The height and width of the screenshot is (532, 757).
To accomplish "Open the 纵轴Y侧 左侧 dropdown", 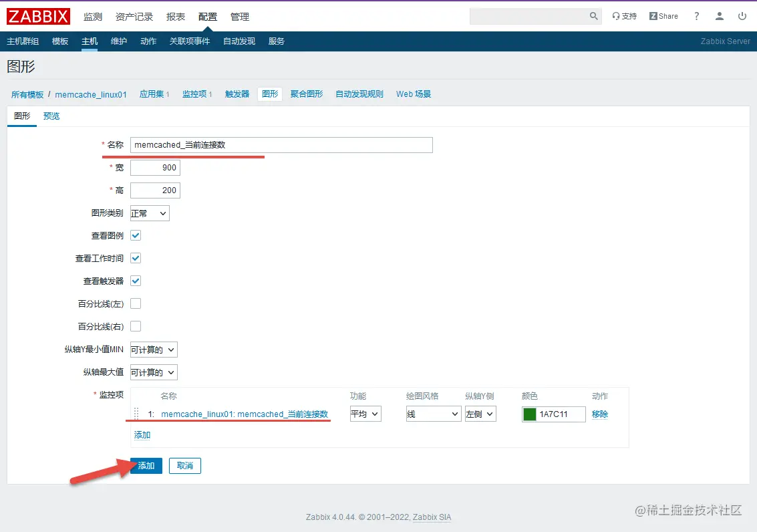I will tap(480, 414).
